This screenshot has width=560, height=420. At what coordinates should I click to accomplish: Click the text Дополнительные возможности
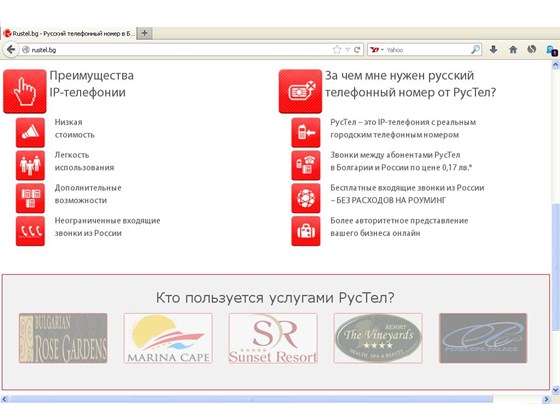click(88, 194)
